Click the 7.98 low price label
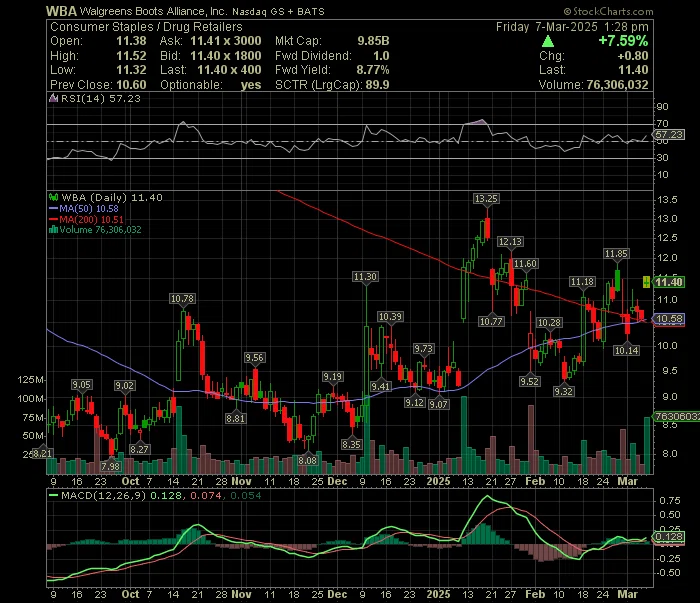The image size is (700, 603). pyautogui.click(x=110, y=466)
